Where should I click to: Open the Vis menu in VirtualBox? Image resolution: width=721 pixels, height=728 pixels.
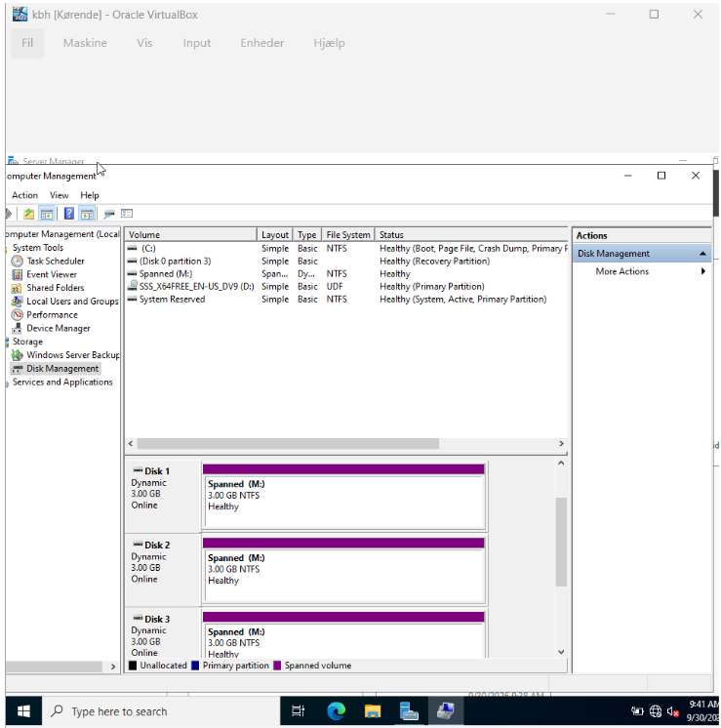pyautogui.click(x=144, y=43)
